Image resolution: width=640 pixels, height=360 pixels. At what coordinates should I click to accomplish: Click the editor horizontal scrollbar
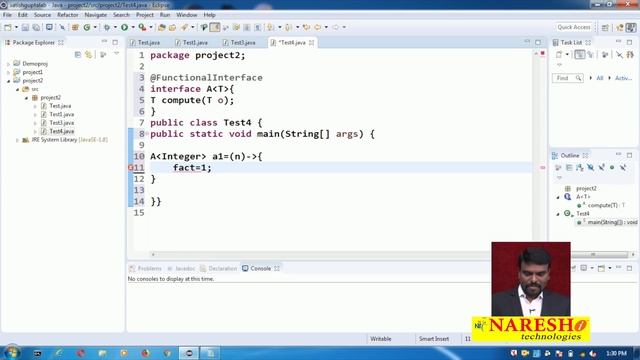click(x=322, y=254)
